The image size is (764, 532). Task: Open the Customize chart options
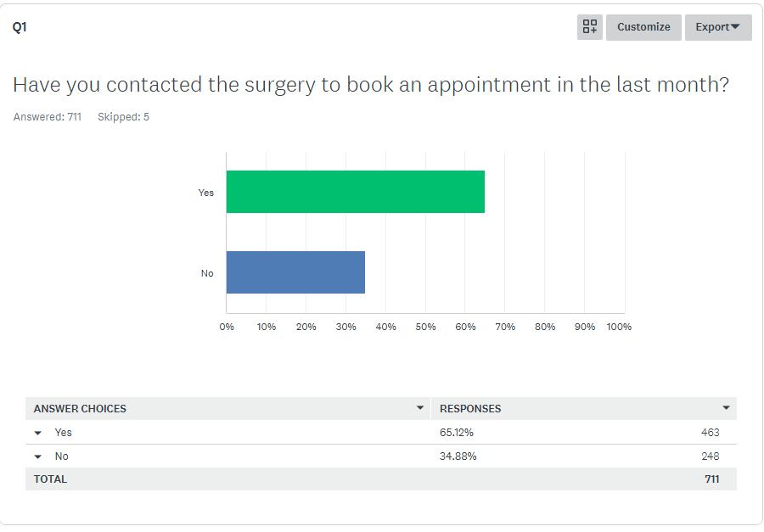[x=643, y=27]
